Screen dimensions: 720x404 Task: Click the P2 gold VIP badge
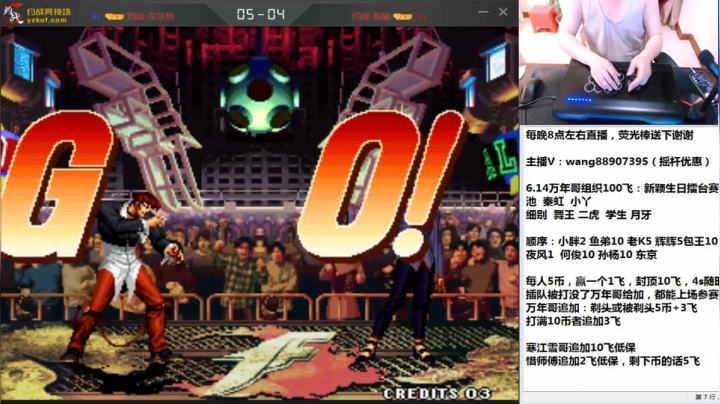tap(402, 17)
